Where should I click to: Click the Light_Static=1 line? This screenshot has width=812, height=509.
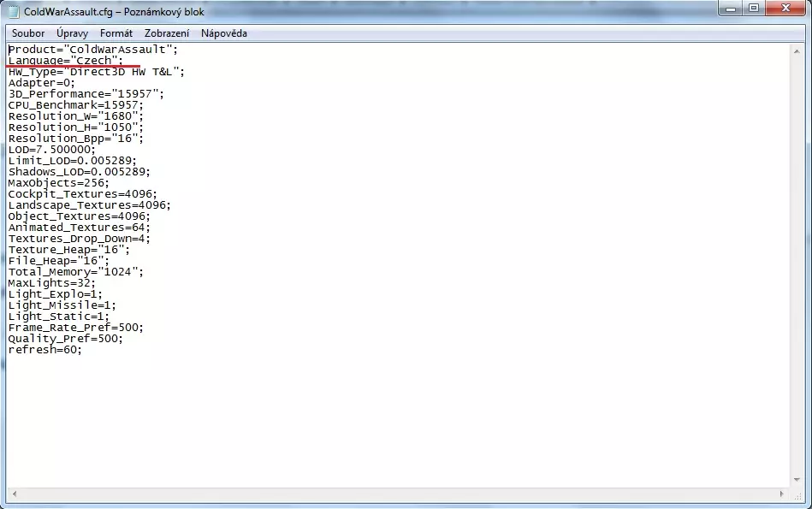coord(58,317)
